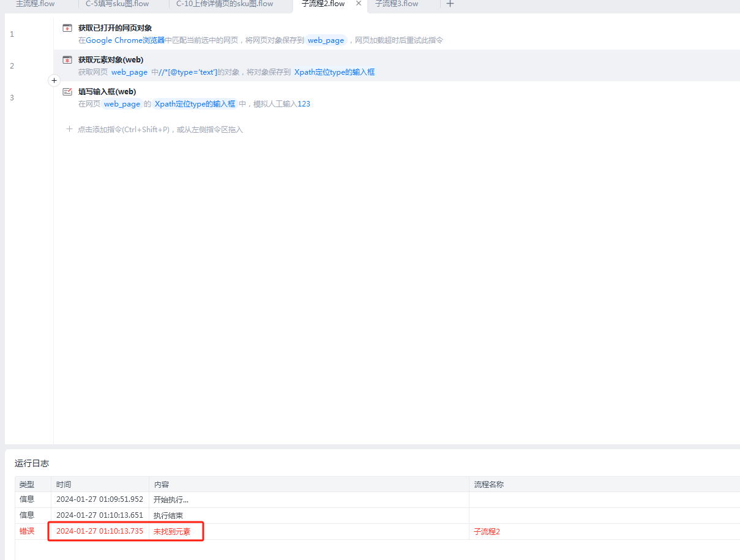Click timestamp 2024-01-27 01:09:51.952
Image resolution: width=740 pixels, height=560 pixels.
(x=100, y=499)
